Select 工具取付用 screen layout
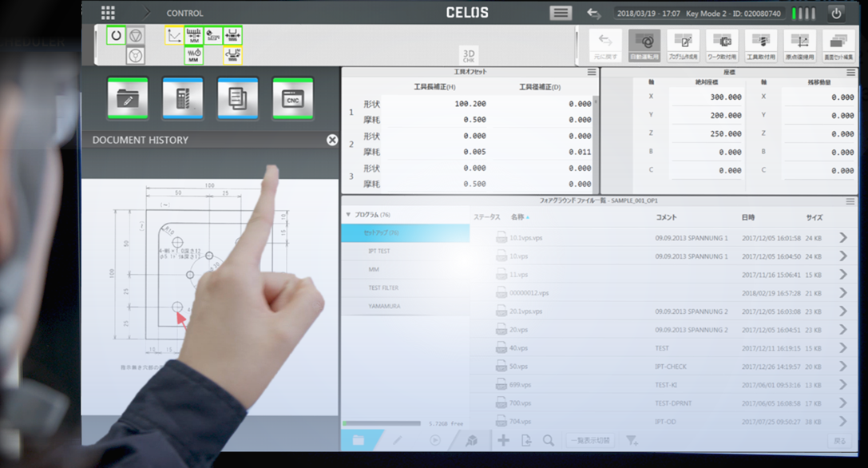The image size is (868, 468). pos(761,46)
